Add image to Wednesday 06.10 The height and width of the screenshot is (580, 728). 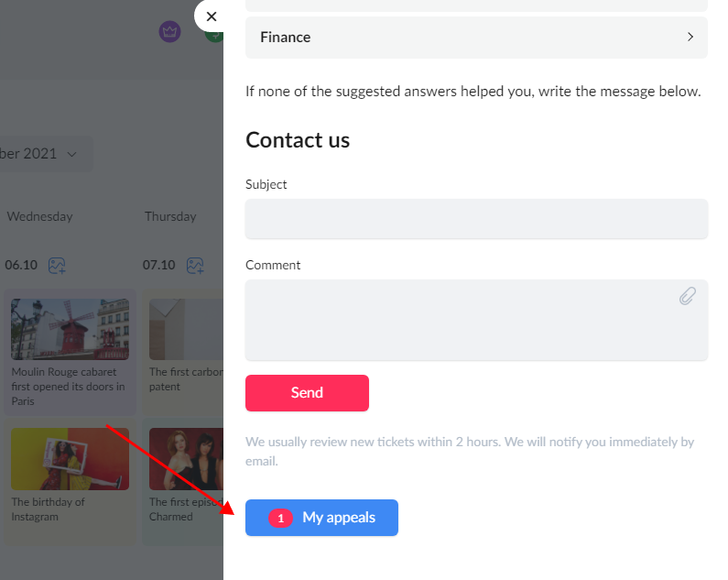click(57, 266)
